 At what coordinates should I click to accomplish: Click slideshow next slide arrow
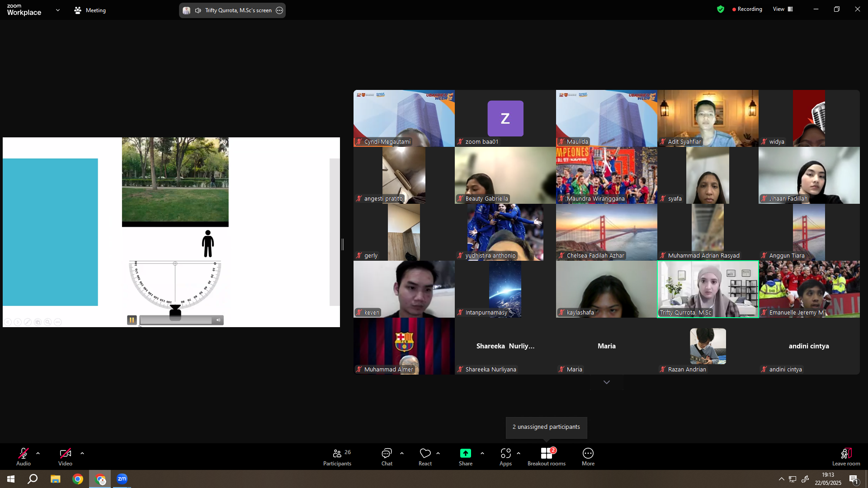click(x=18, y=322)
